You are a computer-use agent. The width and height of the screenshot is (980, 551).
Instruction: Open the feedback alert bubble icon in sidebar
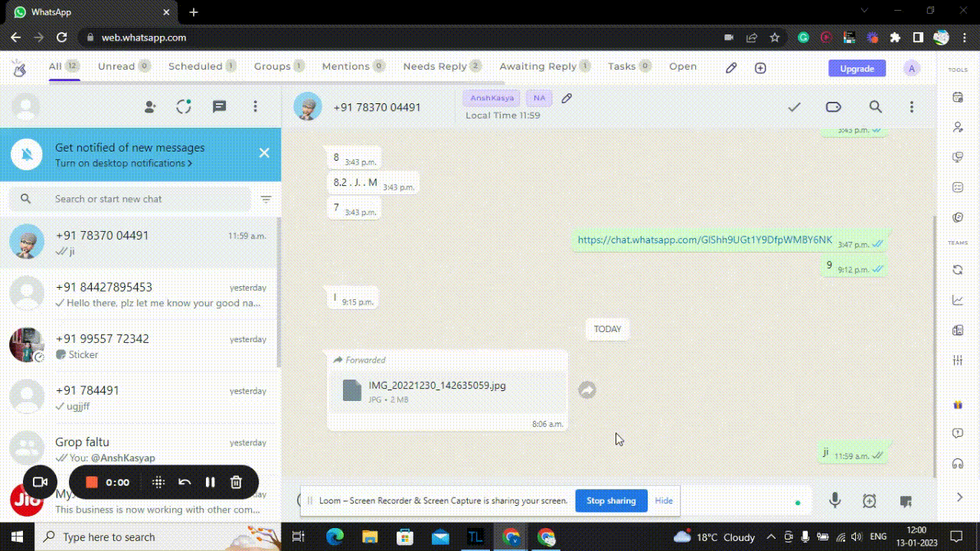tap(958, 434)
